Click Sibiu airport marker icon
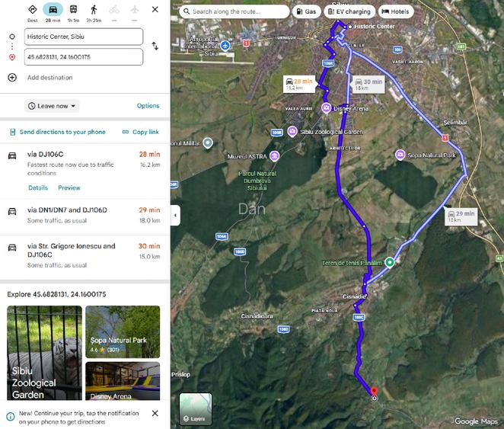 225,46
